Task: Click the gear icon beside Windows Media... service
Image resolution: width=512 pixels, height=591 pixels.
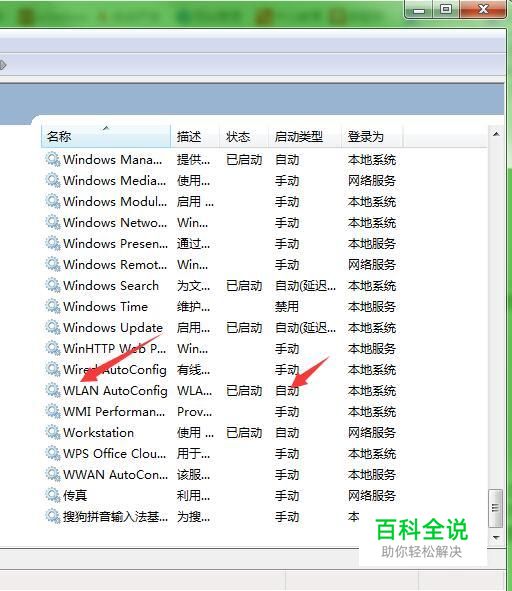Action: pyautogui.click(x=53, y=181)
